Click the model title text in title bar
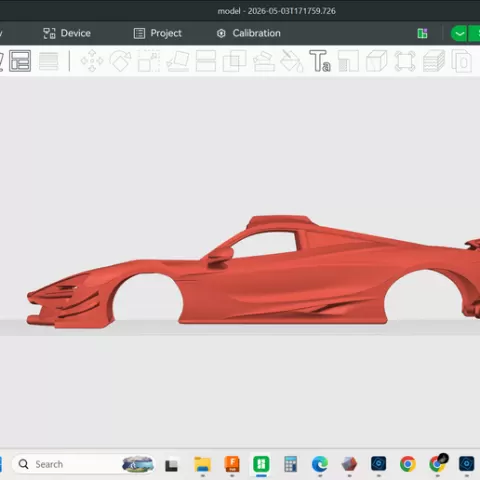 pyautogui.click(x=277, y=11)
